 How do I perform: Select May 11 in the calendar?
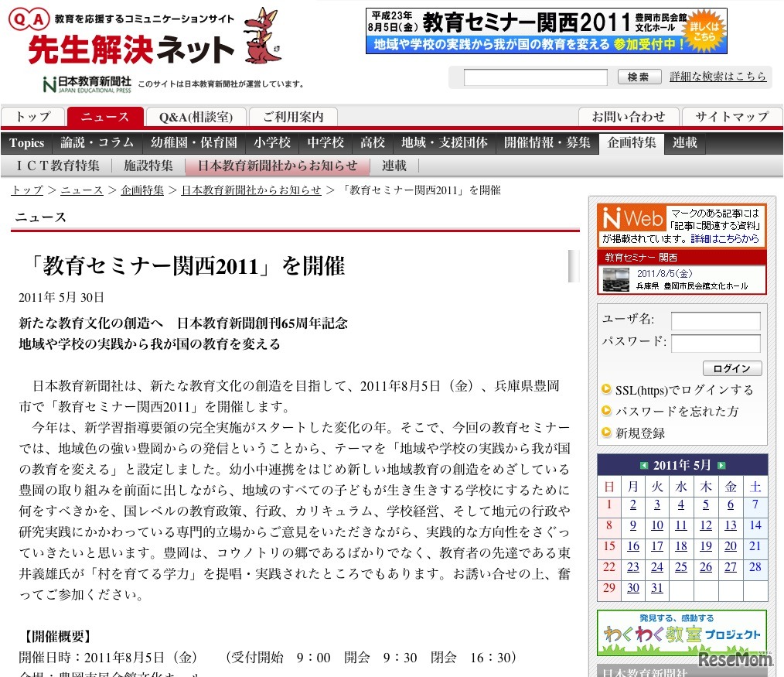681,525
